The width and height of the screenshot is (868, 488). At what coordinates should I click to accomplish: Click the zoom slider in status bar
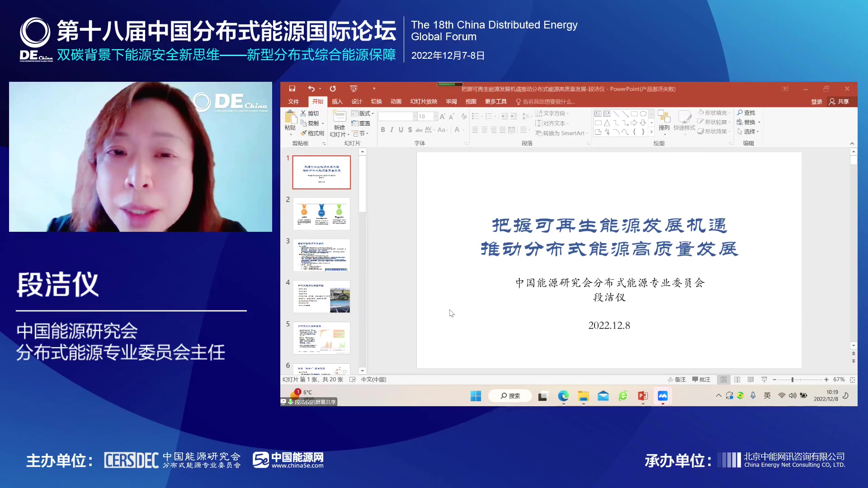pos(793,380)
